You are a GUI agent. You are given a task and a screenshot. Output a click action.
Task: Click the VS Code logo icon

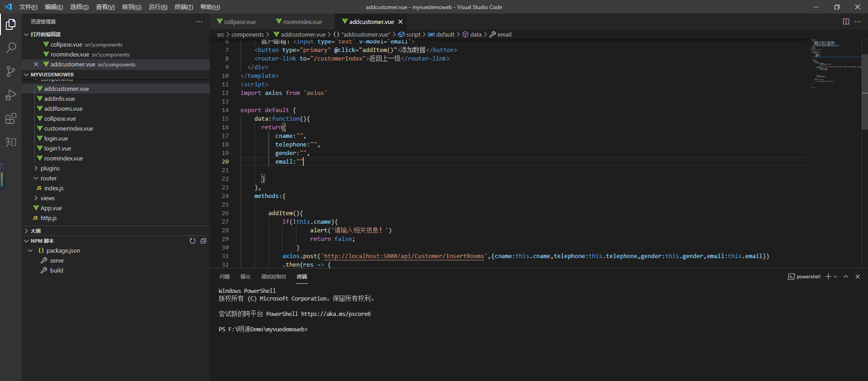click(8, 7)
